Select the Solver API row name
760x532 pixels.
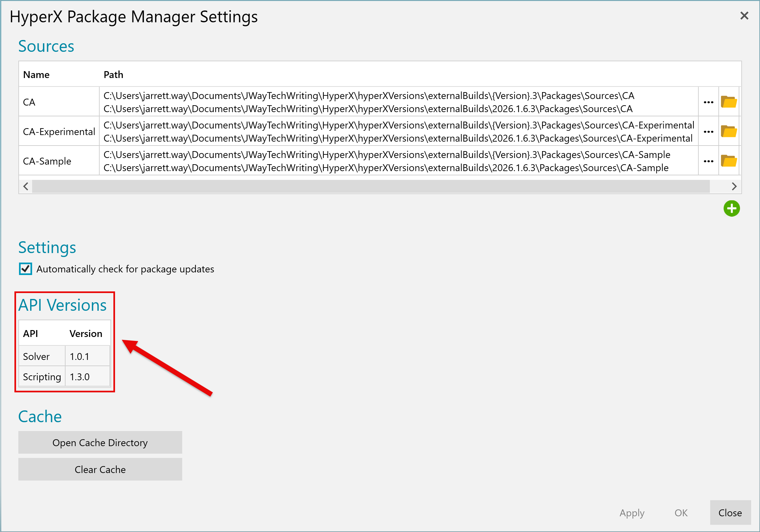tap(36, 356)
